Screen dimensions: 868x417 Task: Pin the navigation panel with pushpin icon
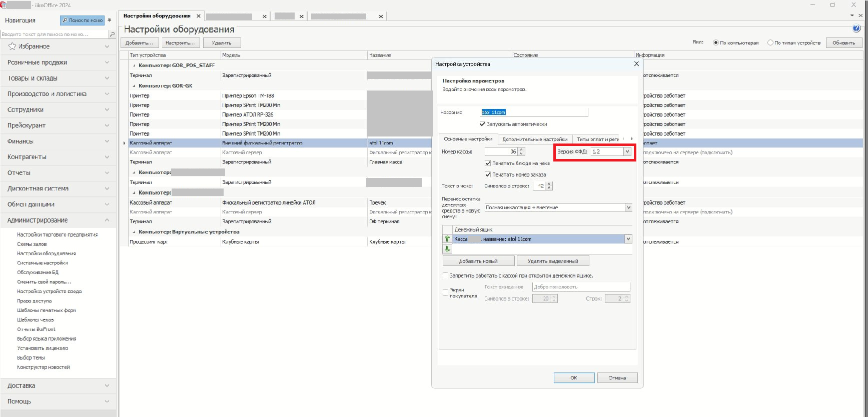click(x=110, y=20)
